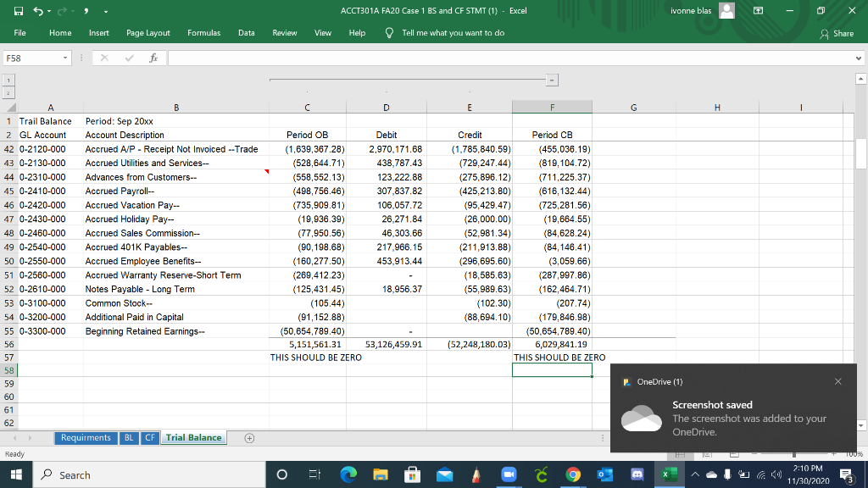
Task: Click outline level 1 button
Action: (x=8, y=80)
